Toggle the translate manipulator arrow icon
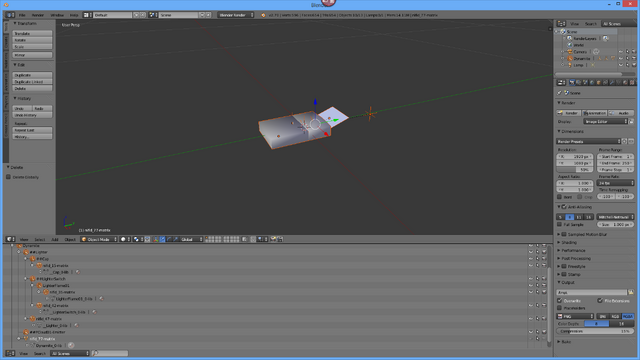The image size is (640, 360). click(x=162, y=240)
